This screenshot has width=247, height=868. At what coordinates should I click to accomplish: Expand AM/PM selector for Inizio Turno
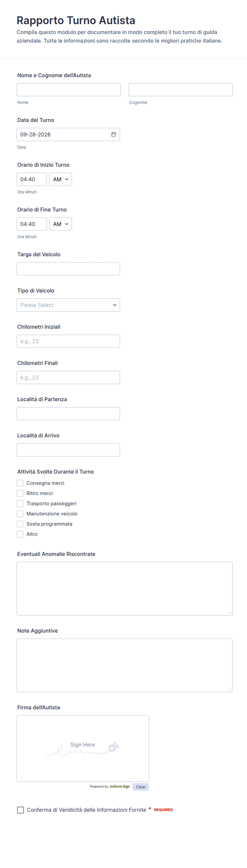click(x=61, y=179)
